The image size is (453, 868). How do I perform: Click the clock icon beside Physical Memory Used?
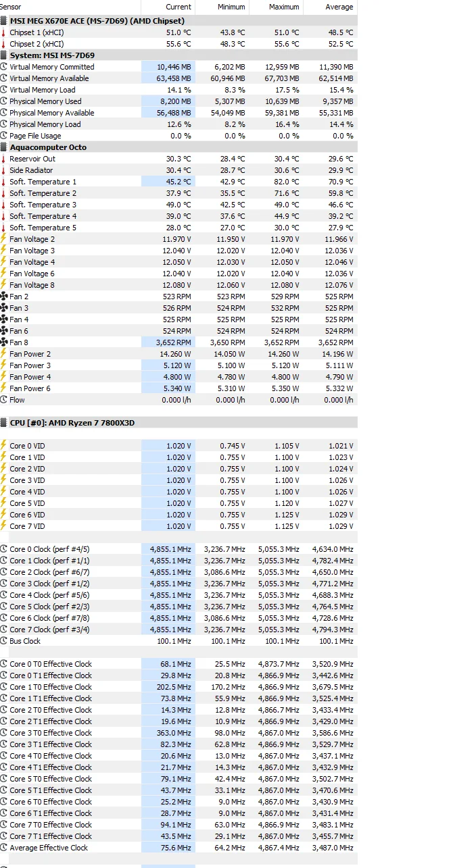click(3, 101)
